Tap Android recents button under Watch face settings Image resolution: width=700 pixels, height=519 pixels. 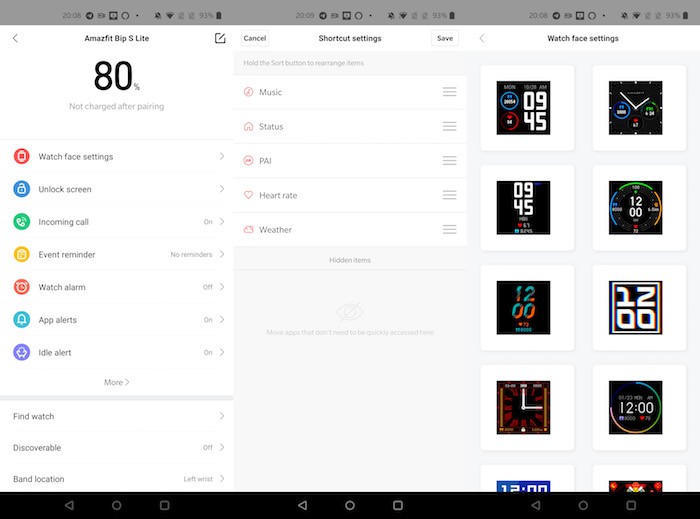tap(631, 505)
